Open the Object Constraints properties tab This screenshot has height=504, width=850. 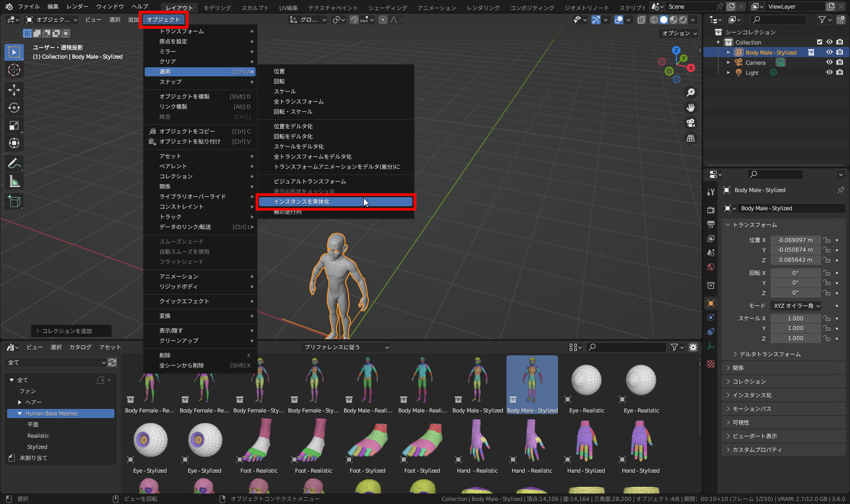[711, 332]
